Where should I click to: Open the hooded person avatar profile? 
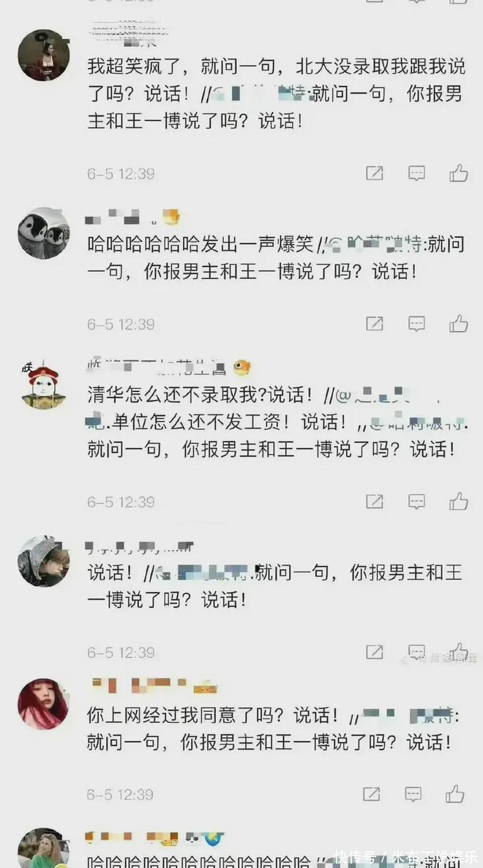click(x=44, y=561)
